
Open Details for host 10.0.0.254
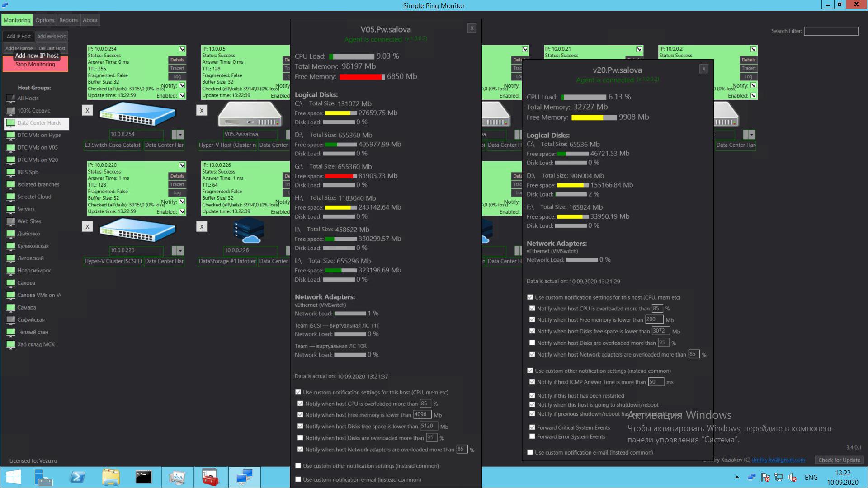tap(177, 60)
